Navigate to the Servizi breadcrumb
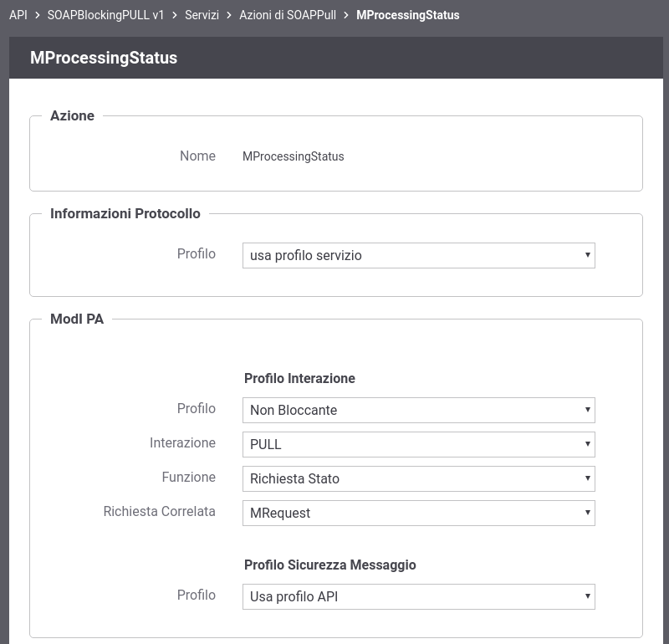This screenshot has height=644, width=669. [202, 15]
